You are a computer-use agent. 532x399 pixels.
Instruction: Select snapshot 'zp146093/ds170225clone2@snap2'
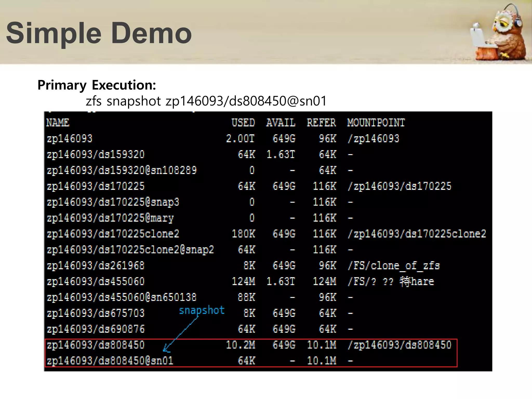click(130, 250)
